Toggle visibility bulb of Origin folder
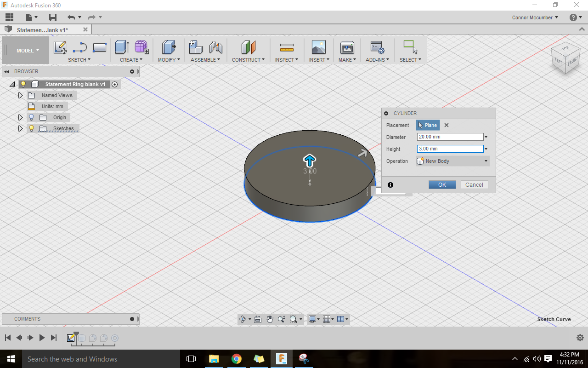 coord(32,117)
